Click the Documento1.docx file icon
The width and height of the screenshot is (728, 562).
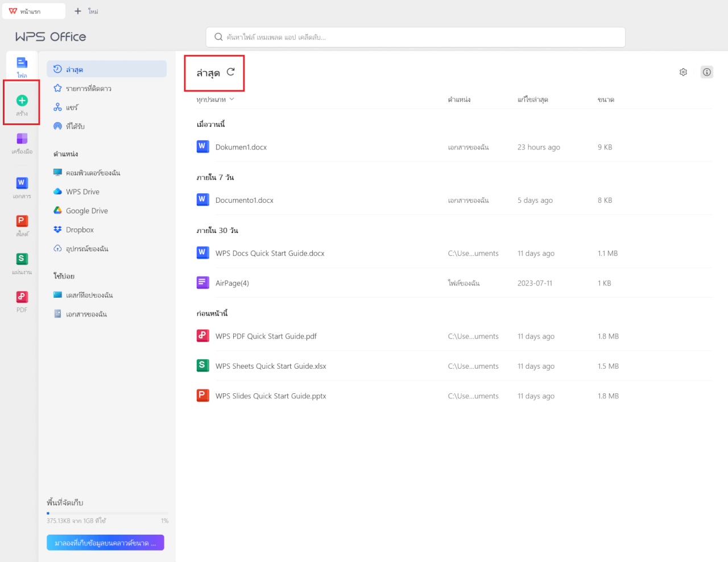202,199
